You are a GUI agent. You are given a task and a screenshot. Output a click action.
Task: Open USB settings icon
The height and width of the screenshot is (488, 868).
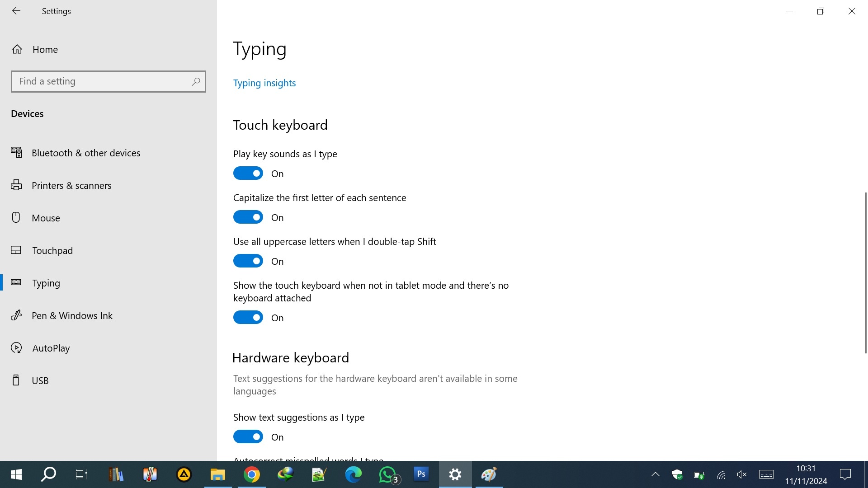tap(16, 380)
